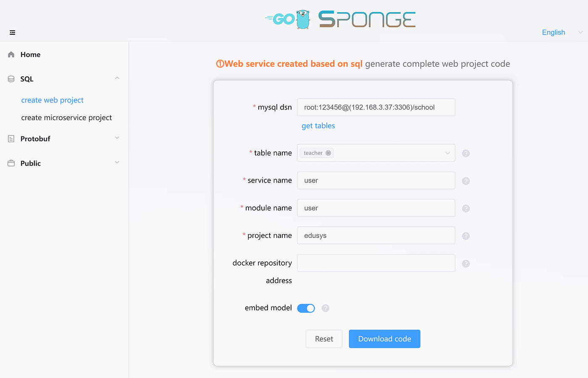
Task: Collapse the SQL menu section
Action: pyautogui.click(x=117, y=78)
